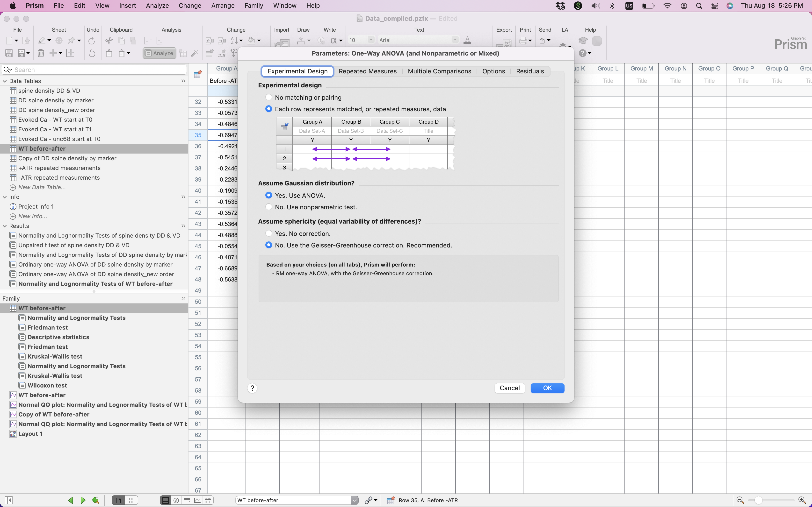Select Yes. No correction for sphericity
This screenshot has width=812, height=507.
coord(268,233)
